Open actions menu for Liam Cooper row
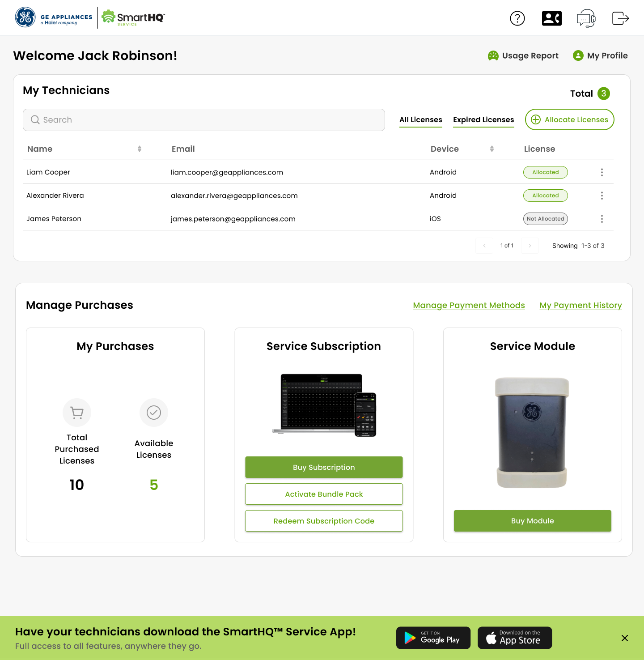 pos(602,172)
